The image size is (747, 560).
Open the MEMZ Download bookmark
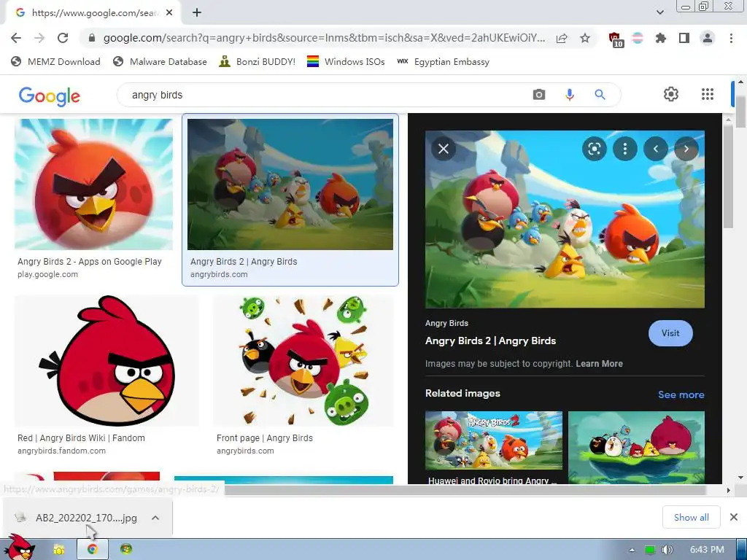pos(55,61)
